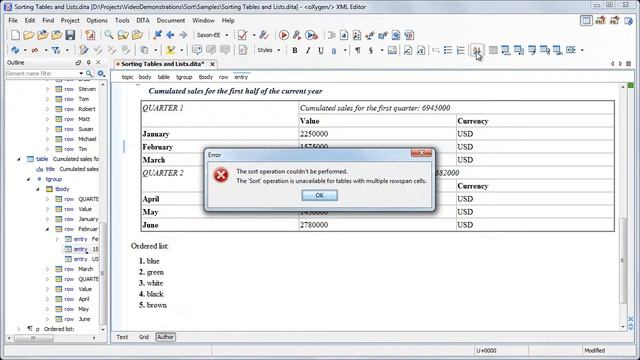Click the Insert ordered numbered list icon
Screen dimensions: 640x360
(461, 50)
